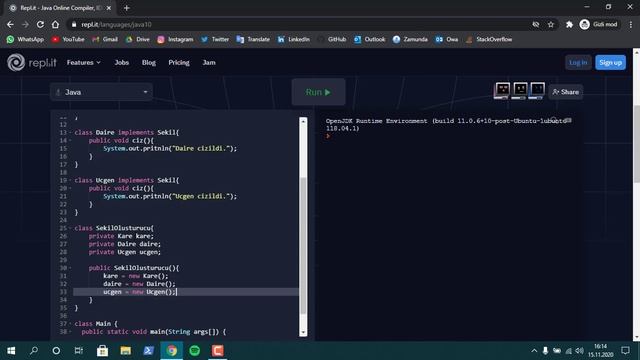Open the Instagram bookmark
Image resolution: width=640 pixels, height=360 pixels.
click(x=175, y=39)
